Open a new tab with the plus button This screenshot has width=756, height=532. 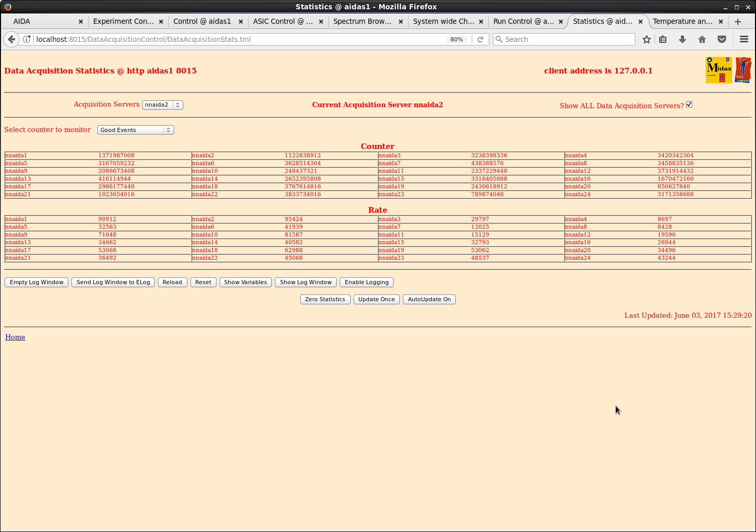738,21
